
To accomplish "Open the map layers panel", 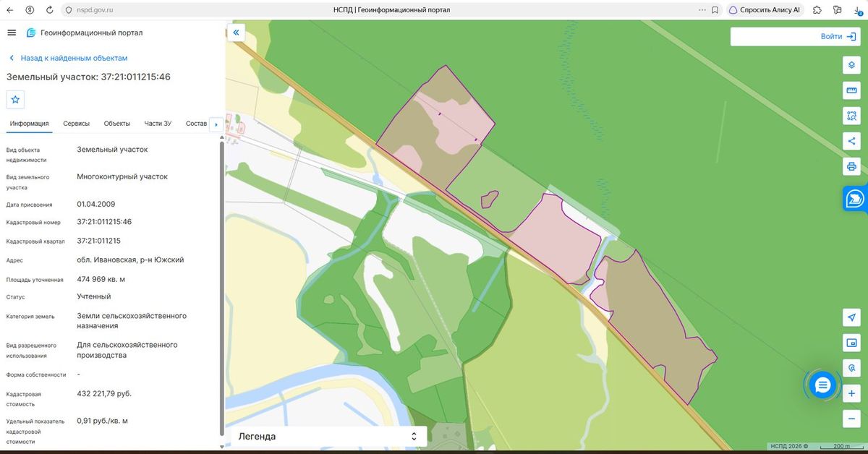I will coord(852,65).
